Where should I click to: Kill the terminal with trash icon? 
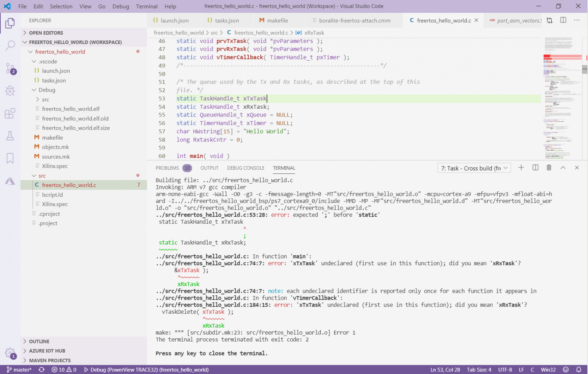click(x=549, y=168)
